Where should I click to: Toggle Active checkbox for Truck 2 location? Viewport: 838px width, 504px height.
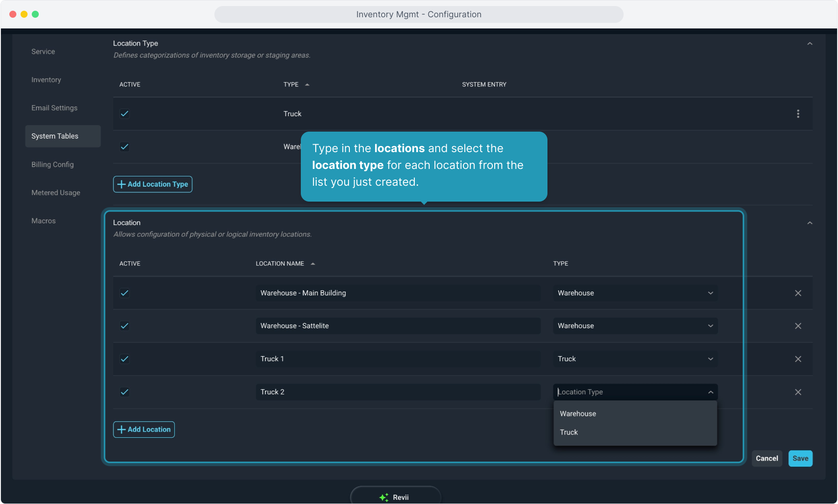coord(125,392)
